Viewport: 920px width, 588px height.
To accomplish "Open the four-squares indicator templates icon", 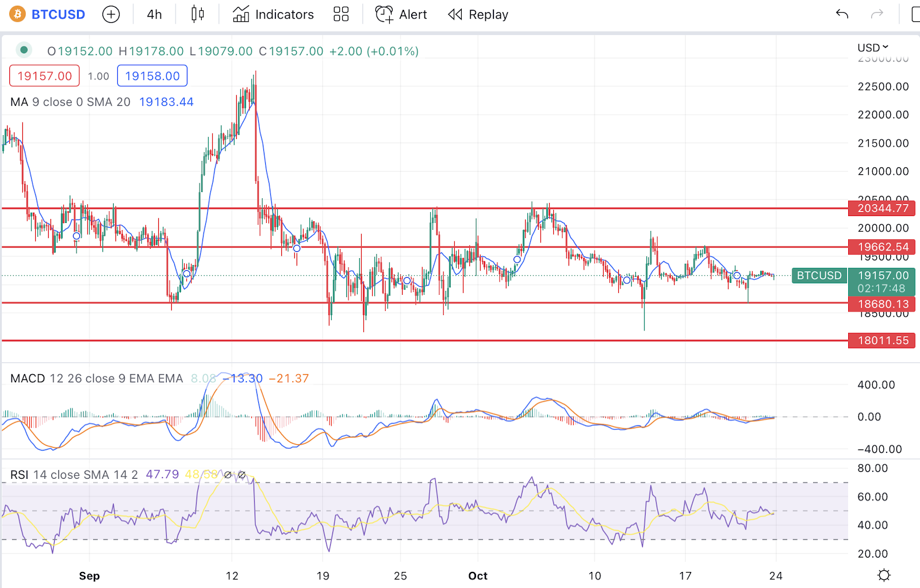I will click(x=341, y=14).
